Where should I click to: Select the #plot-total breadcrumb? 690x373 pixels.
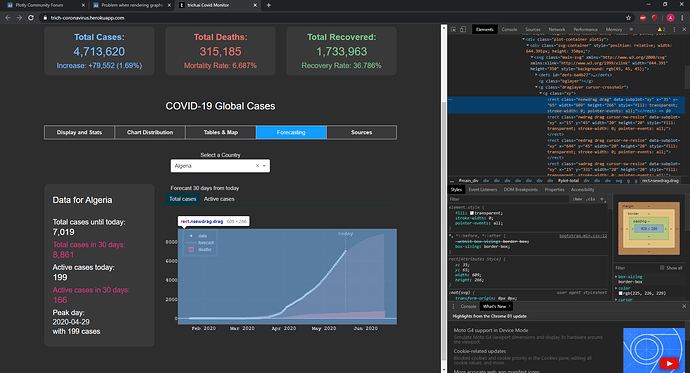point(568,181)
